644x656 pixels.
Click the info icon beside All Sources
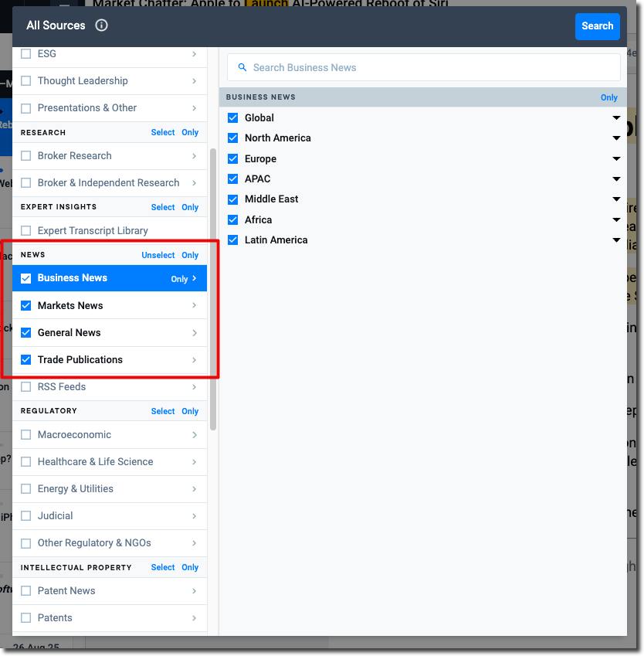coord(101,25)
